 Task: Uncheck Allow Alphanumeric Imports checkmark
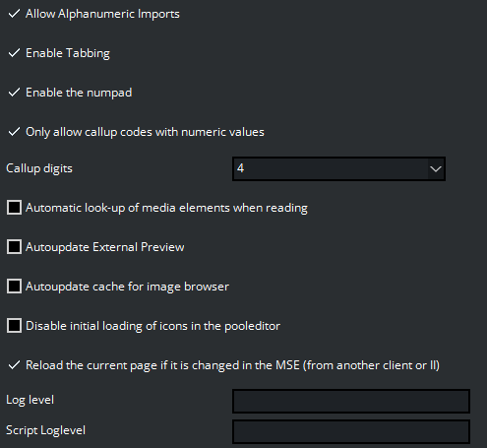14,14
